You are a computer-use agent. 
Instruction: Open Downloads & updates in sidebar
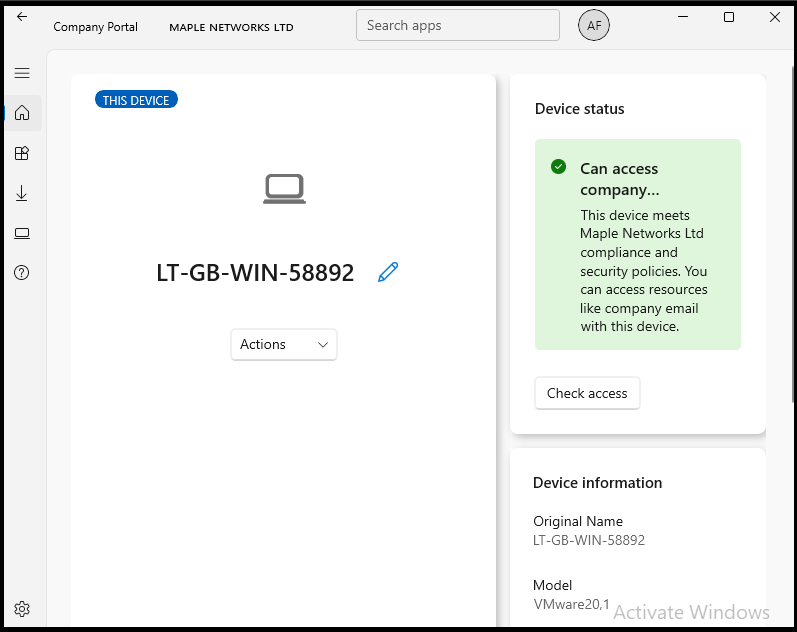pos(22,193)
